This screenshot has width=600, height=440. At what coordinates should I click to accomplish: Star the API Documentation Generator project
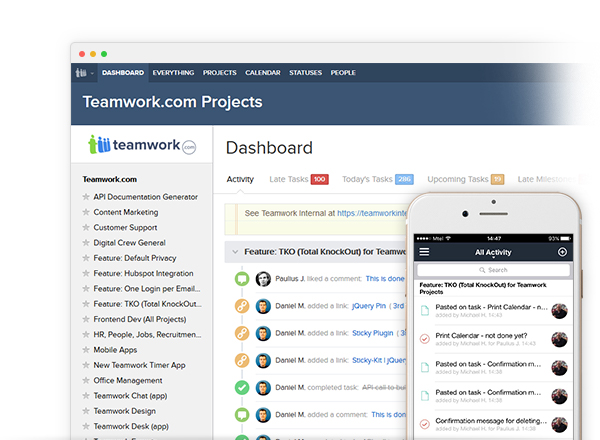coord(86,197)
